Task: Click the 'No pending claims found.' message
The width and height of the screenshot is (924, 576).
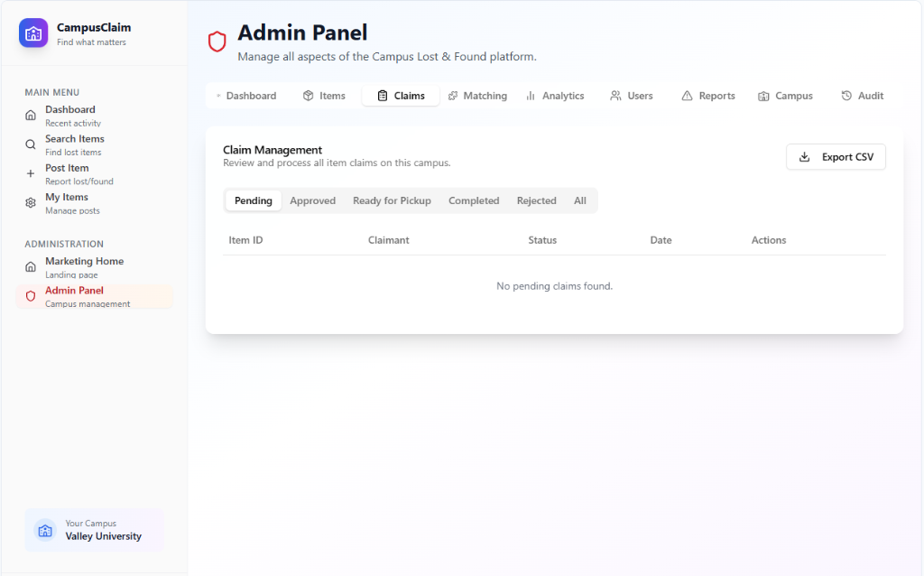Action: tap(555, 286)
